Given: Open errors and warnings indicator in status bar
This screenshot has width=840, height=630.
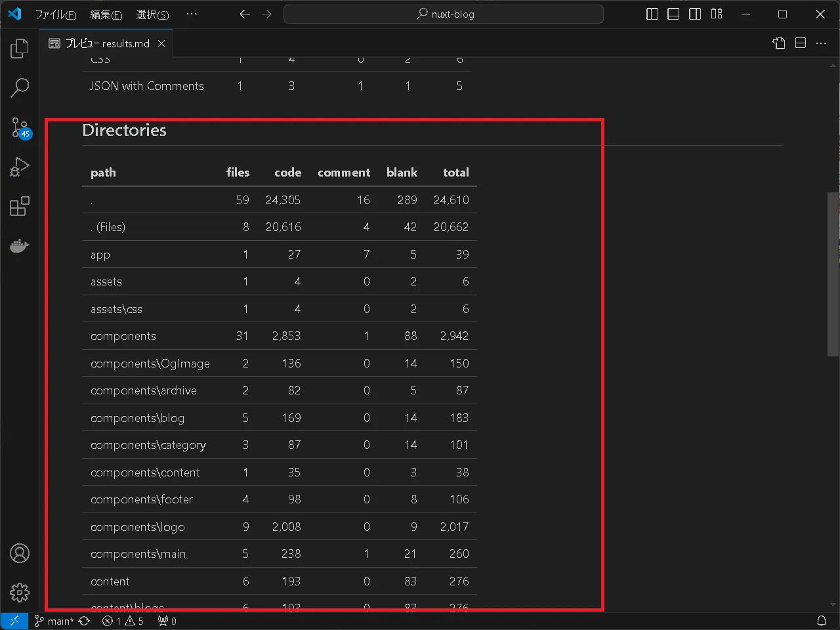Looking at the screenshot, I should 123,621.
